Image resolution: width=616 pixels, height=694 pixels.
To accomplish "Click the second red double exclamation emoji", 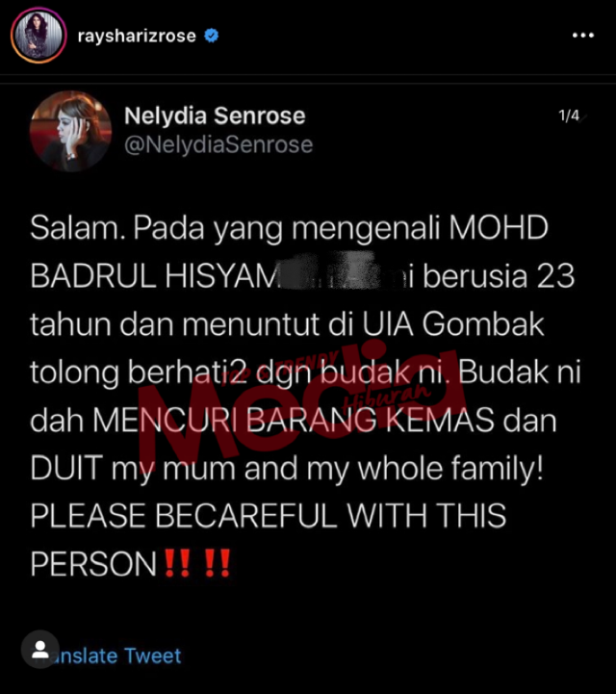I will click(x=218, y=562).
